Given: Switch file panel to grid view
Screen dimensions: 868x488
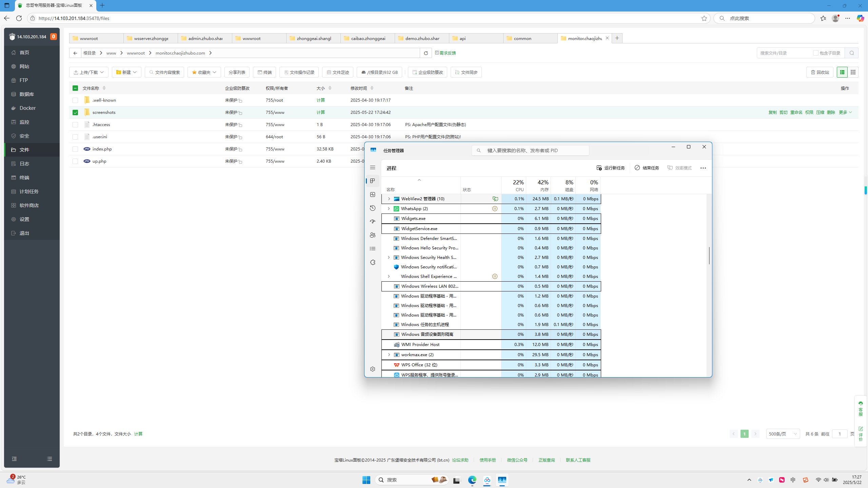Looking at the screenshot, I should click(x=853, y=72).
